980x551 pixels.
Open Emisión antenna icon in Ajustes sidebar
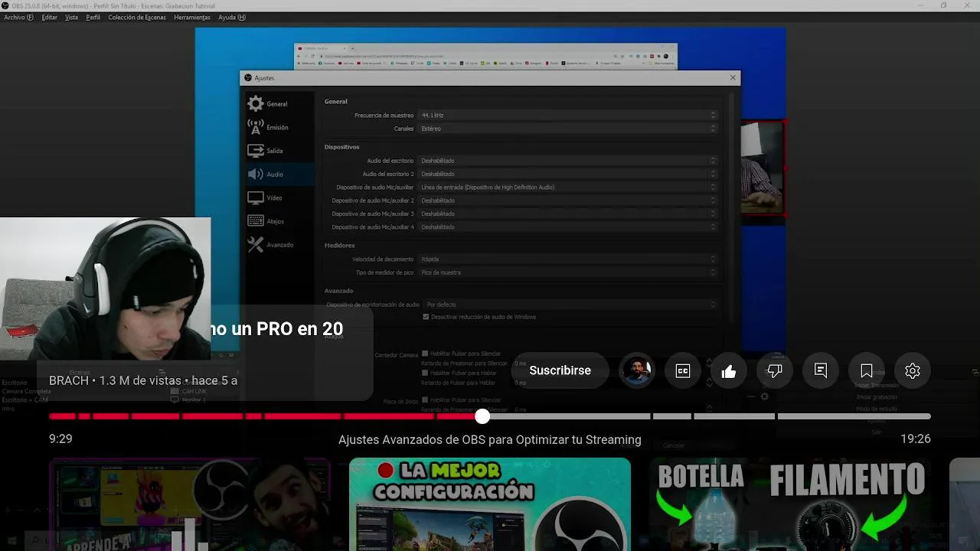click(x=256, y=127)
